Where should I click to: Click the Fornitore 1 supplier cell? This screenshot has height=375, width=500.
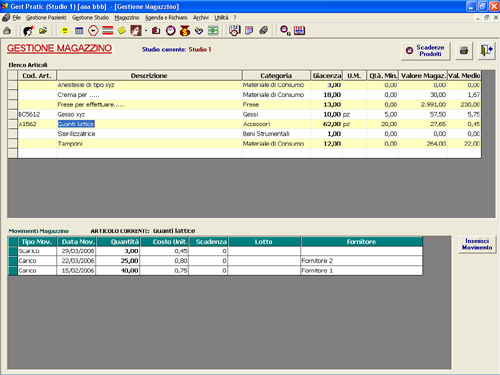pyautogui.click(x=362, y=271)
